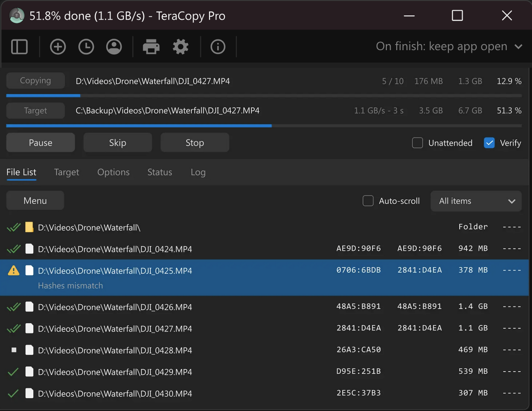Click target path C:\Backup\Videos\Drone\Waterfall\DJI_0427.MP4
The width and height of the screenshot is (532, 411).
coord(167,111)
